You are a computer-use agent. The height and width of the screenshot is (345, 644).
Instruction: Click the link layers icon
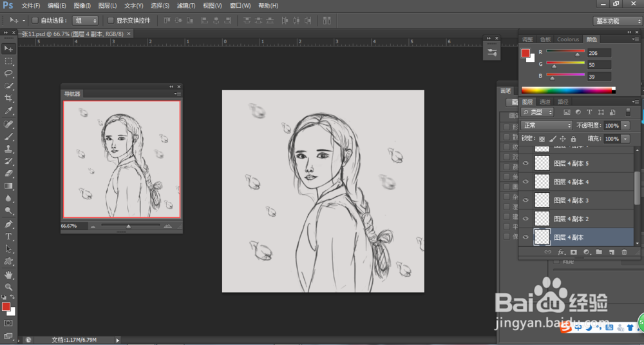547,252
